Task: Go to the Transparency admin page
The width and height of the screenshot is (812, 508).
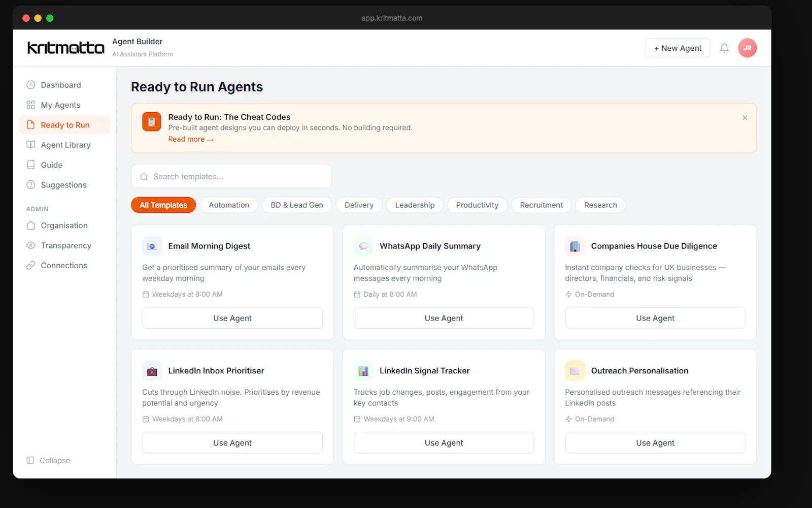Action: [x=66, y=246]
